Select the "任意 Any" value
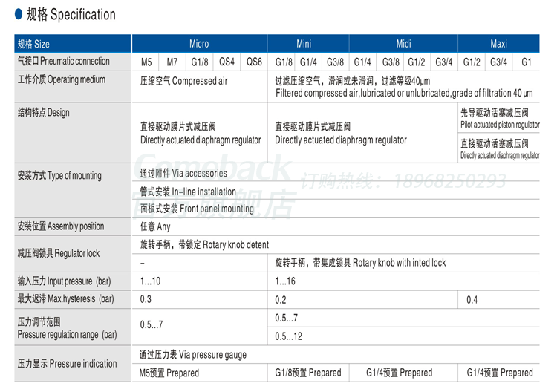Viewport: 557px width, 392px height. pyautogui.click(x=155, y=226)
